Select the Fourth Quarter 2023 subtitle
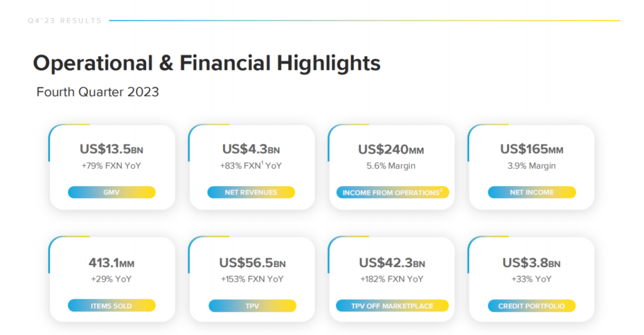Viewport: 644px width, 335px height. (98, 92)
